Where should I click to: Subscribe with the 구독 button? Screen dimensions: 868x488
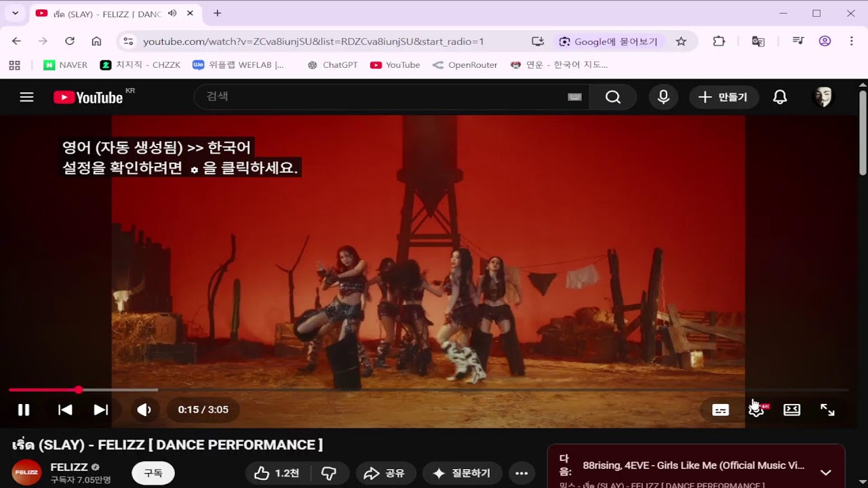click(153, 473)
